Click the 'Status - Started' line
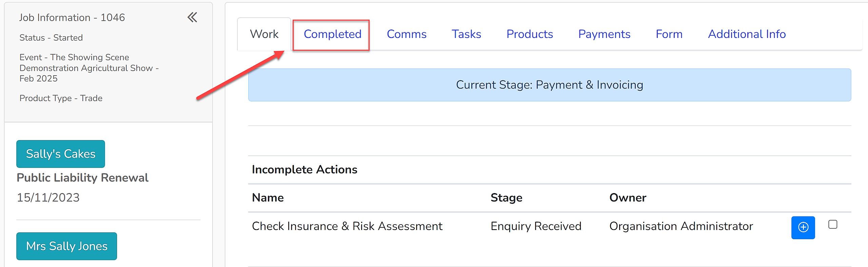868x267 pixels. tap(51, 38)
